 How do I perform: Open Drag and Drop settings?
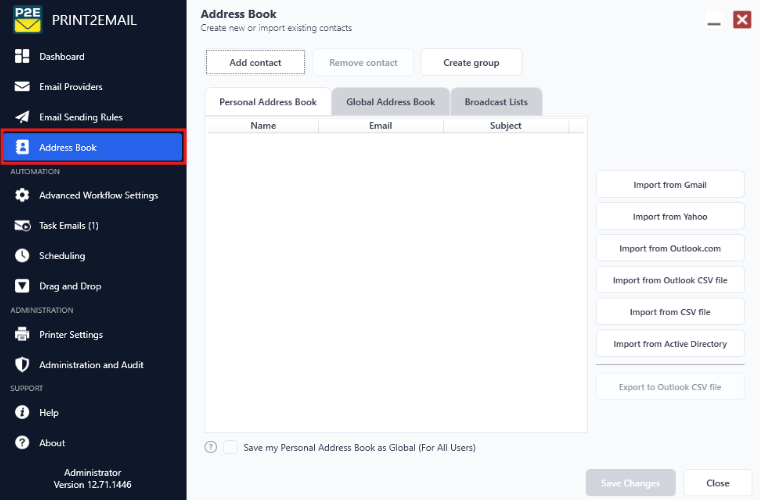point(93,286)
